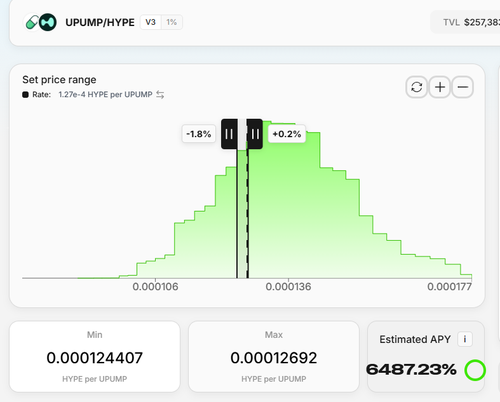Click the UPUMP/HYPE pair title
Screen dimensions: 500x402
(x=100, y=22)
